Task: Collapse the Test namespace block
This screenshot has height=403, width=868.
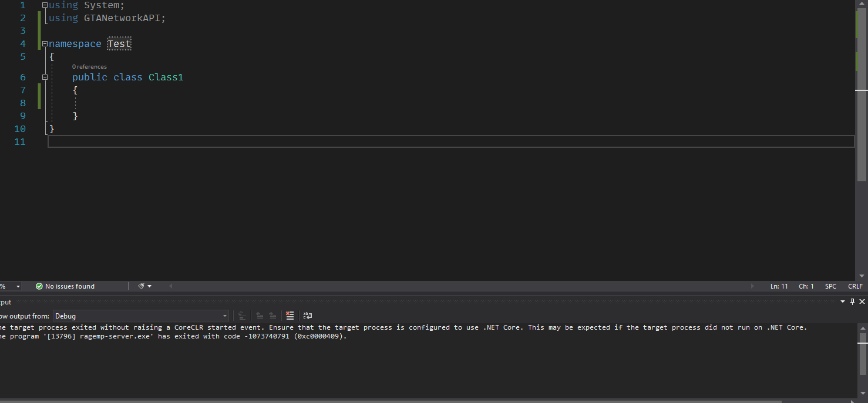Action: pyautogui.click(x=45, y=43)
